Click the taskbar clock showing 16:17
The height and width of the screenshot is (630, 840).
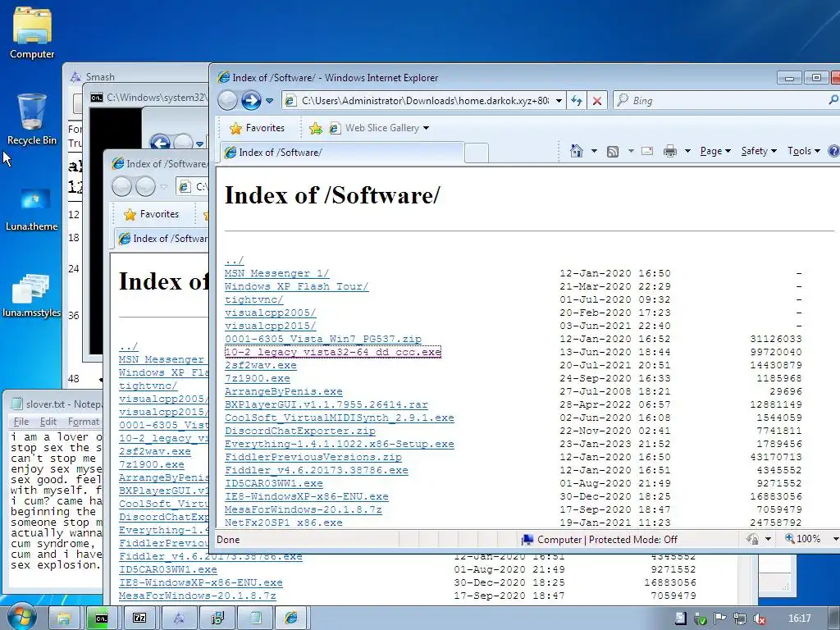coord(799,619)
